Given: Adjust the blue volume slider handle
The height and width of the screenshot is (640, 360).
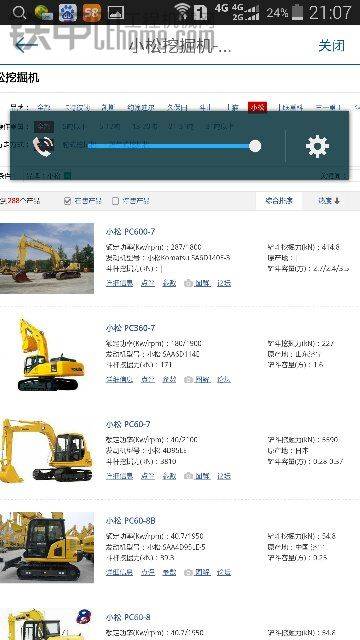Looking at the screenshot, I should [255, 146].
